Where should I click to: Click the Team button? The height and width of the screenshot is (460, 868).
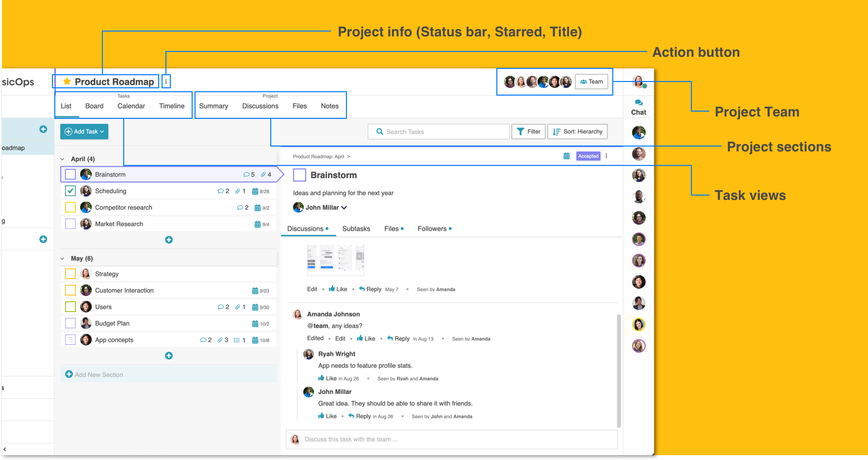point(591,82)
